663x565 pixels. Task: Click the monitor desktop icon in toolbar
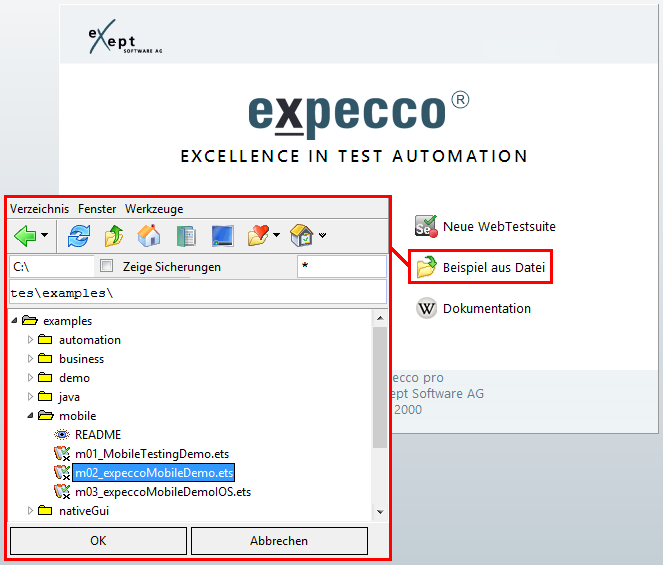click(x=222, y=237)
